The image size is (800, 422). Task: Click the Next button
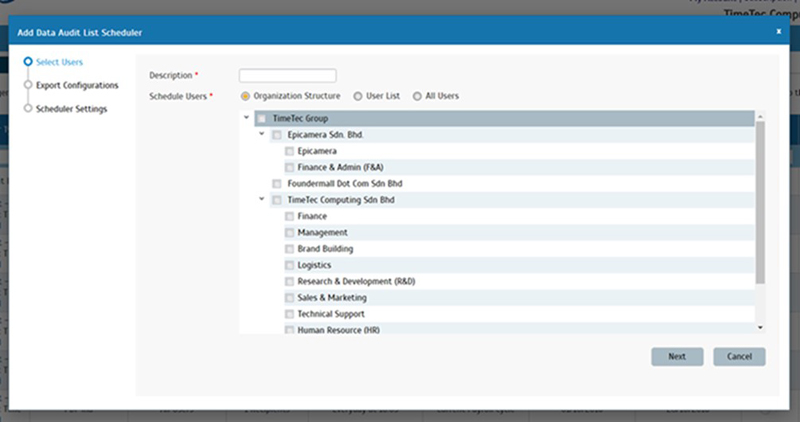click(x=677, y=357)
